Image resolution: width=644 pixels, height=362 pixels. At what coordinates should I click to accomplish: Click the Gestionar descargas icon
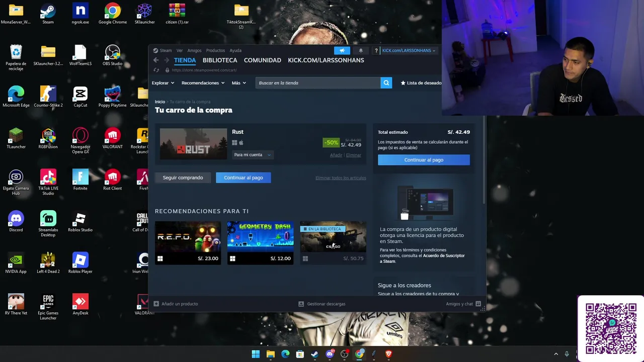tap(301, 304)
